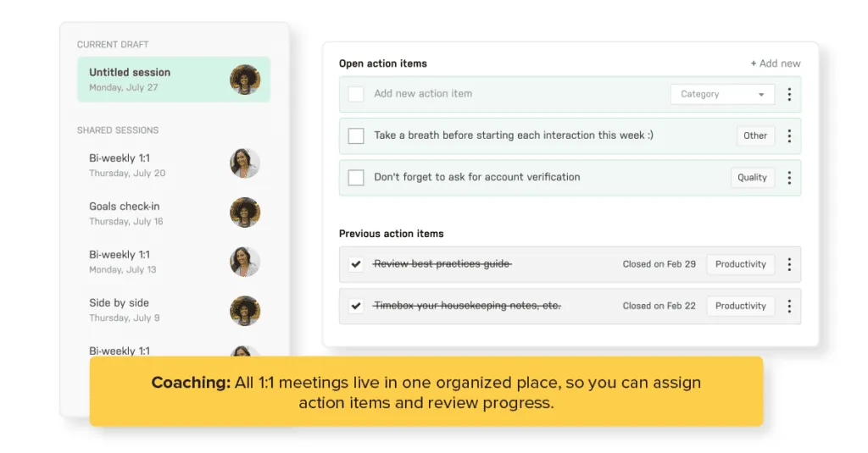Viewport: 868px width, 453px height.
Task: Select the Goals check-in session from July 16
Action: [x=125, y=213]
